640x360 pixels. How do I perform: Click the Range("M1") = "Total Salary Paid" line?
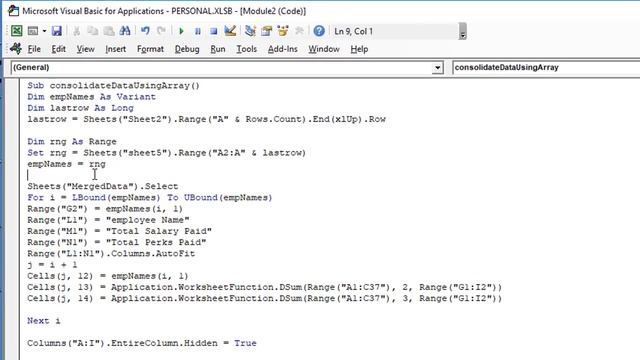coord(120,231)
